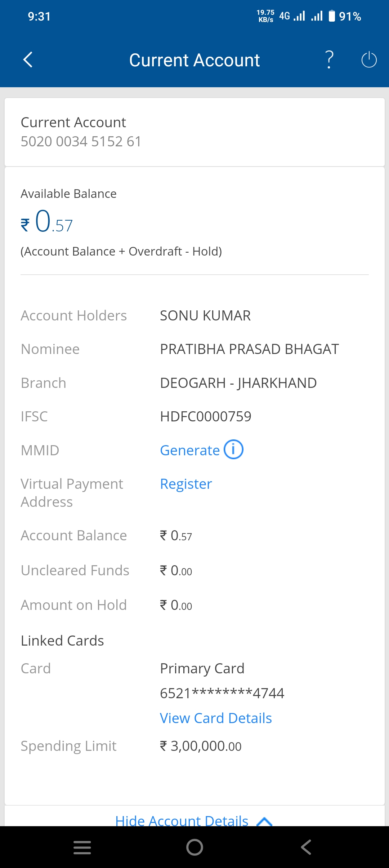Tap the account number 5020 0034 5152 61
The image size is (389, 868).
click(81, 141)
